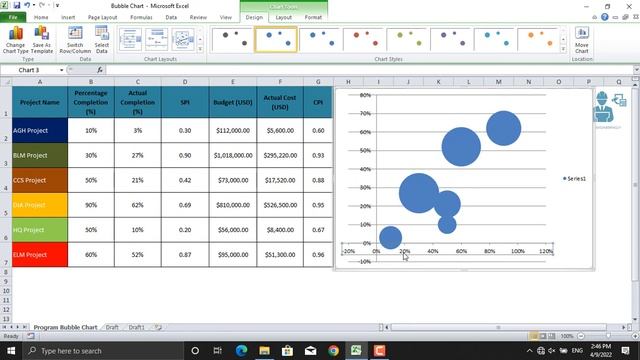Image resolution: width=640 pixels, height=360 pixels.
Task: Apply the red dots chart style
Action: point(363,40)
